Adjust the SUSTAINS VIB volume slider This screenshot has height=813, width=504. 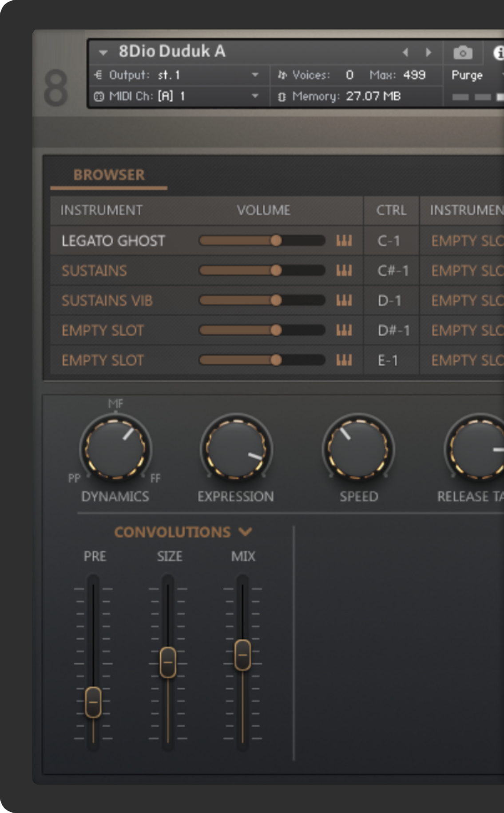click(x=262, y=300)
